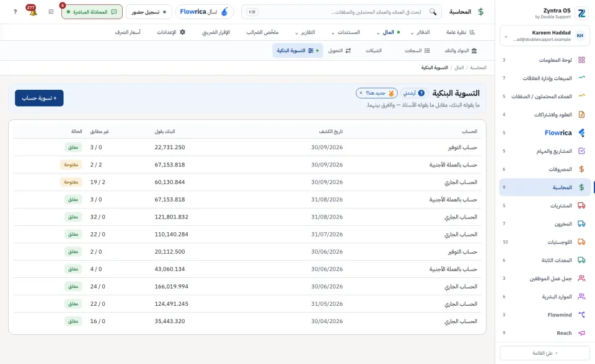This screenshot has height=364, width=595.
Task: Expand the Reports (التقارير) dropdown menu
Action: [x=305, y=32]
